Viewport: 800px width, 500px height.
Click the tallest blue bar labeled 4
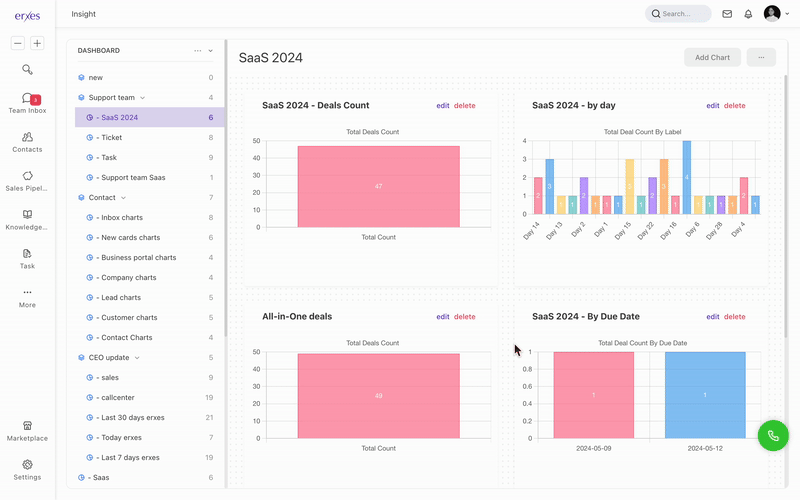click(687, 178)
